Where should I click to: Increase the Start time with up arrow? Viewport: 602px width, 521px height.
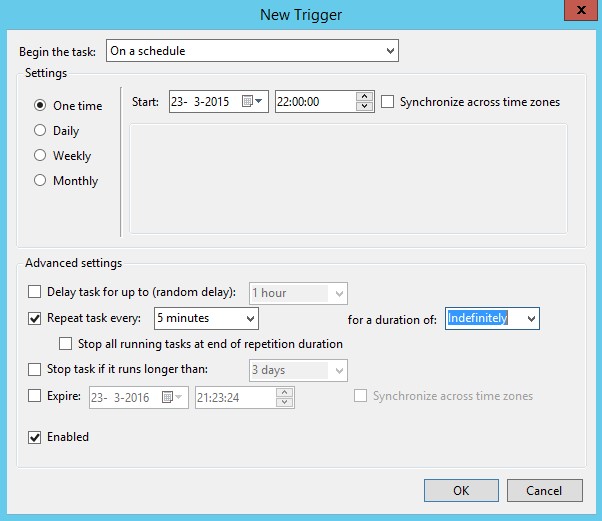pyautogui.click(x=365, y=97)
